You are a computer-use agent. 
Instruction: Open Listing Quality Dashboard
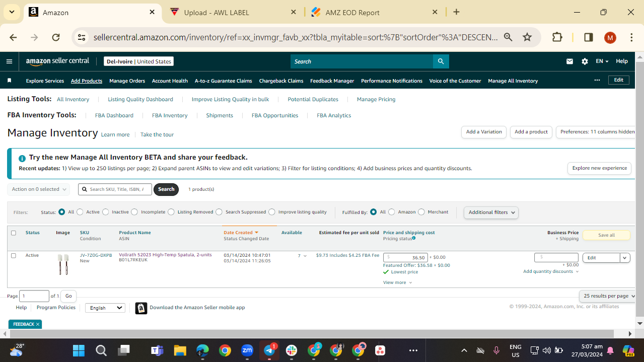(x=140, y=99)
